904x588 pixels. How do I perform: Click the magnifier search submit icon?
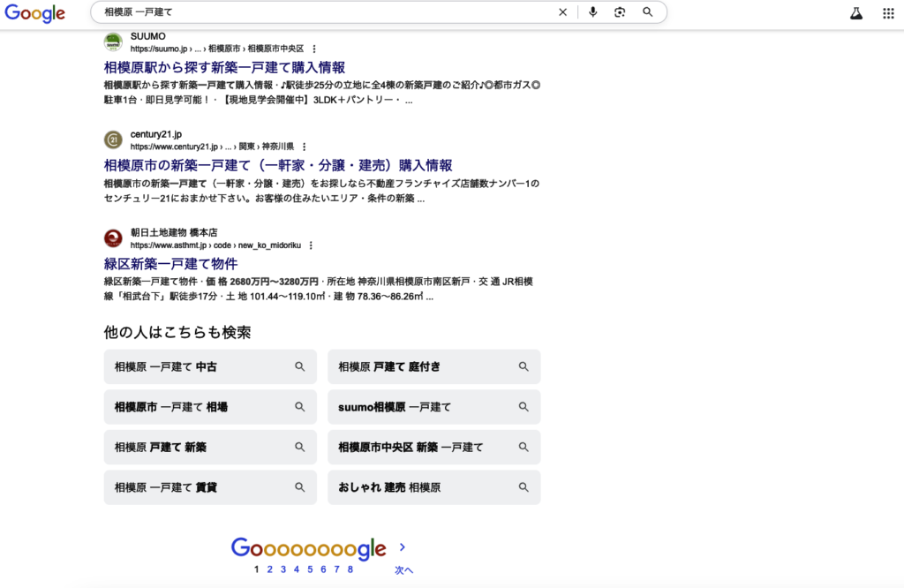[648, 12]
